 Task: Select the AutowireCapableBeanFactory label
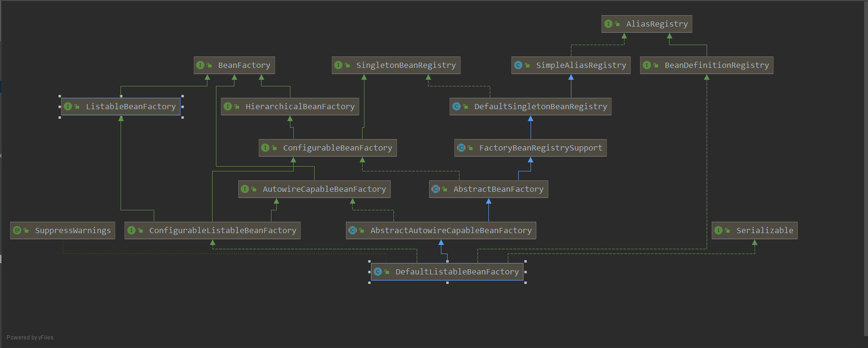pos(324,189)
